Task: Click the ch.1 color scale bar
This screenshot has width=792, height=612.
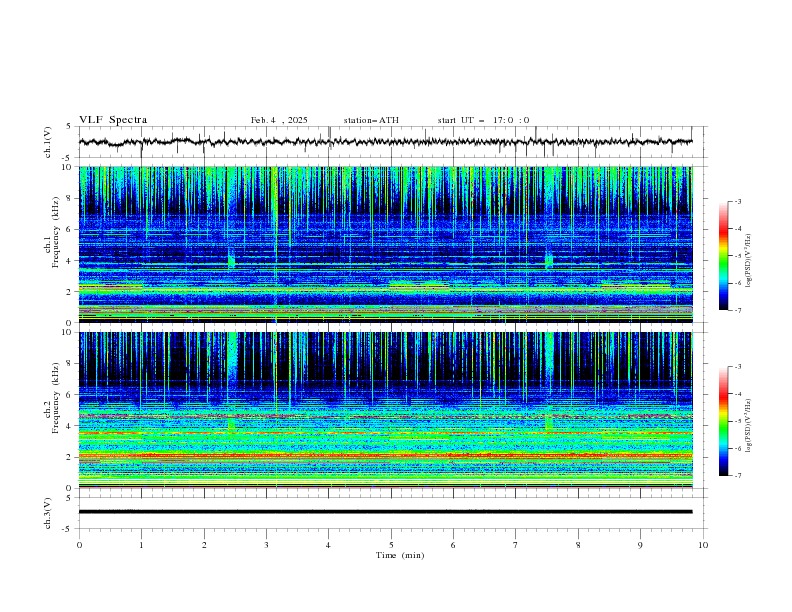Action: point(723,256)
